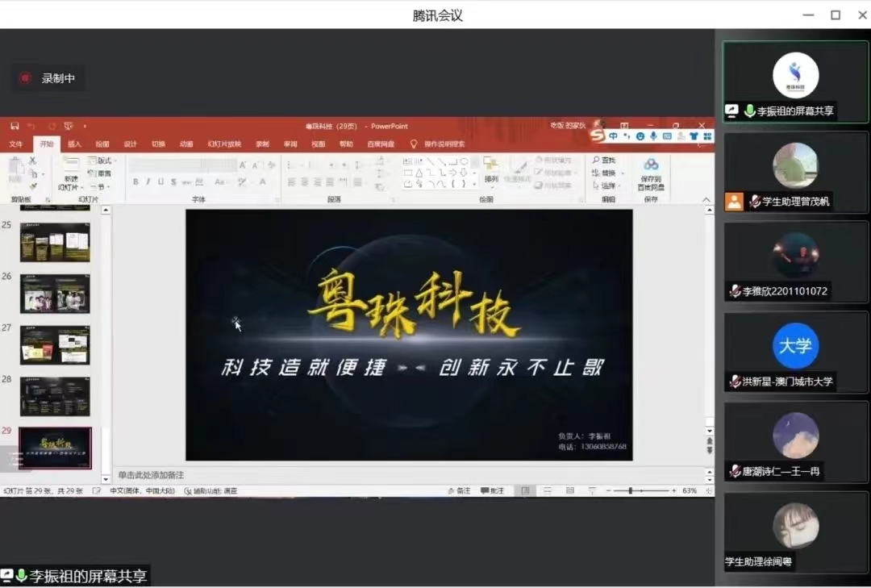
Task: Apply Bold formatting with the B icon
Action: pos(135,181)
